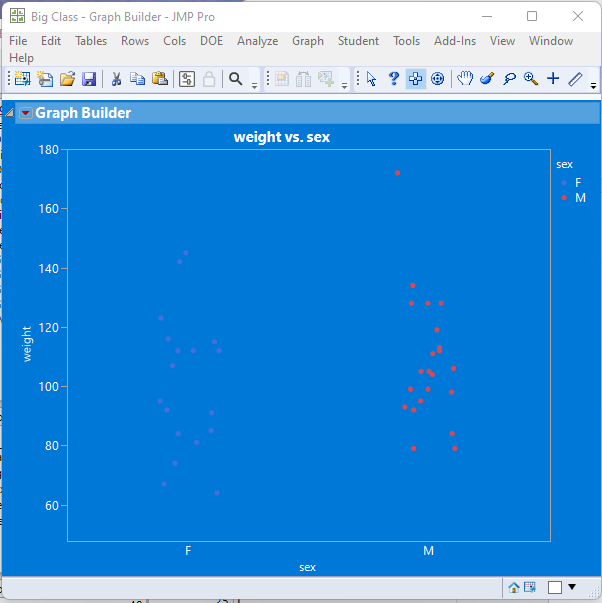The height and width of the screenshot is (603, 602).
Task: Click the New Data Table toolbar icon
Action: (x=23, y=79)
